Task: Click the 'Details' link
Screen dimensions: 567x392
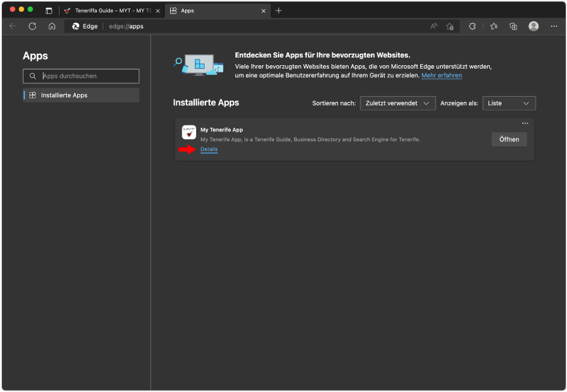Action: (209, 150)
